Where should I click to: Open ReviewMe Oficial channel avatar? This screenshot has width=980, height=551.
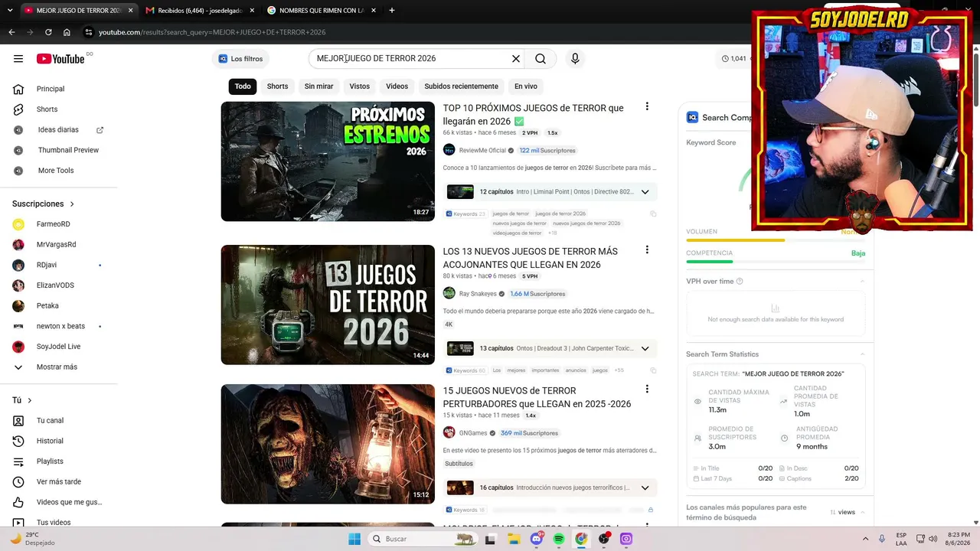click(449, 150)
